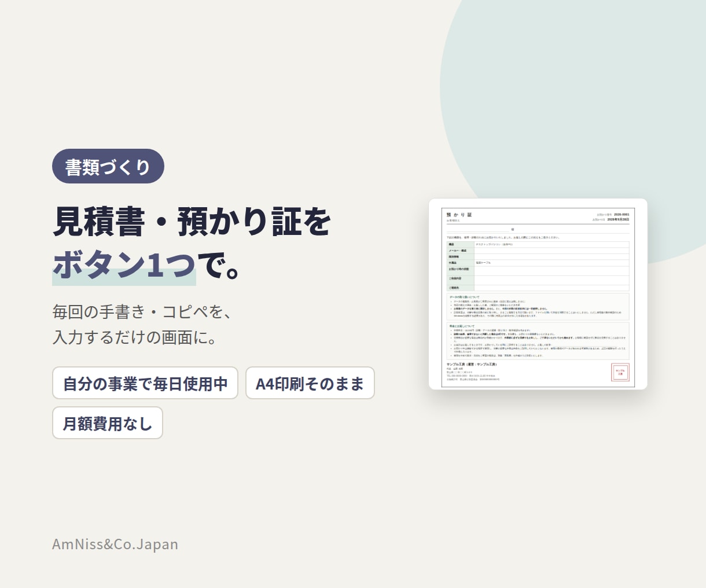This screenshot has width=706, height=588.
Task: Click the 付属品 row label in the document
Action: (x=453, y=263)
